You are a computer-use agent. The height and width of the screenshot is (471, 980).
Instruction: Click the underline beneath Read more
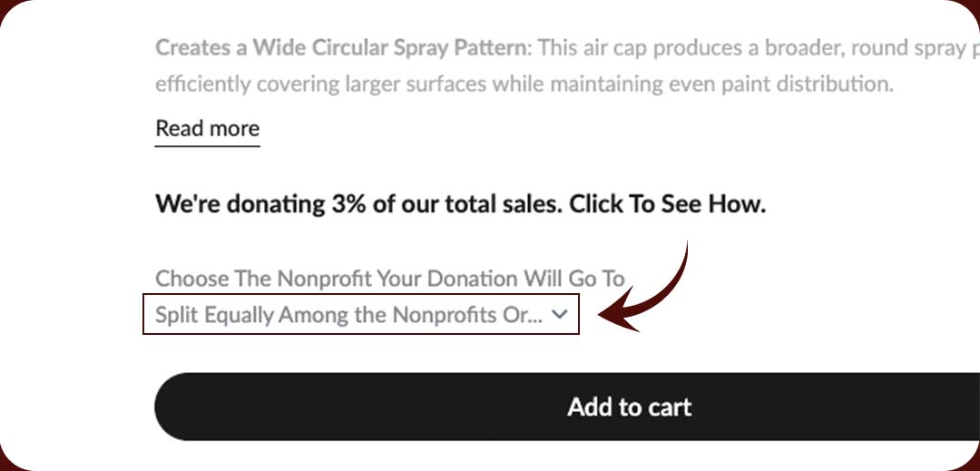(x=207, y=144)
